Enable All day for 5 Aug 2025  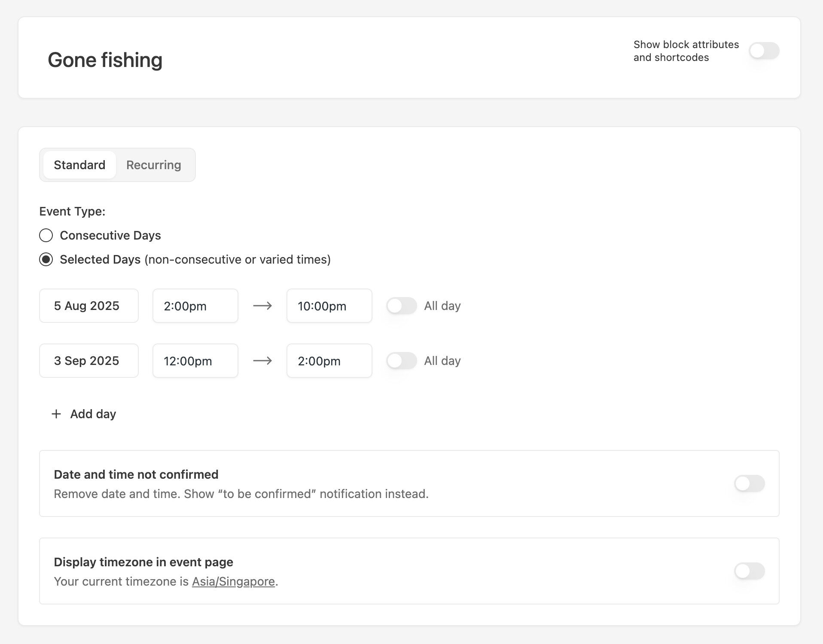[x=401, y=306]
